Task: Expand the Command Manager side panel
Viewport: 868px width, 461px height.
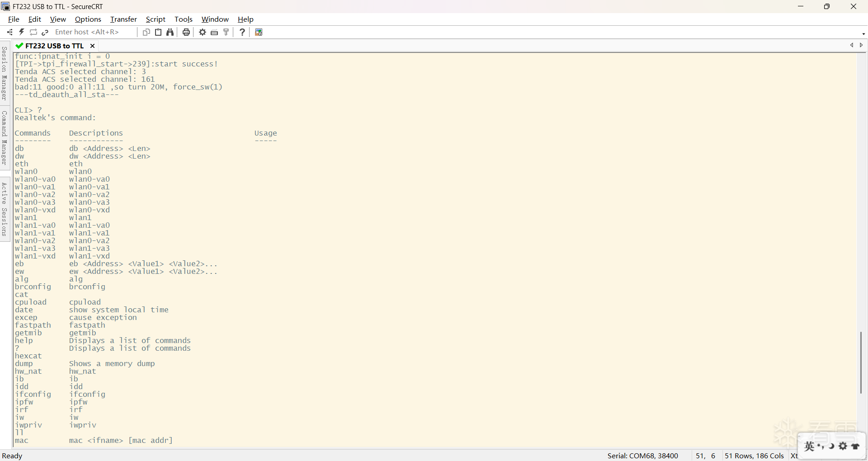Action: [x=5, y=137]
